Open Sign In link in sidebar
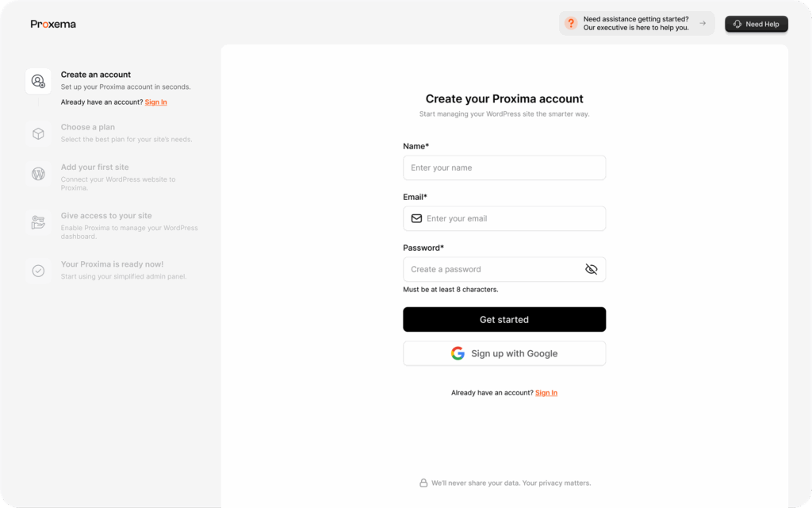Viewport: 812px width, 508px height. pos(156,102)
